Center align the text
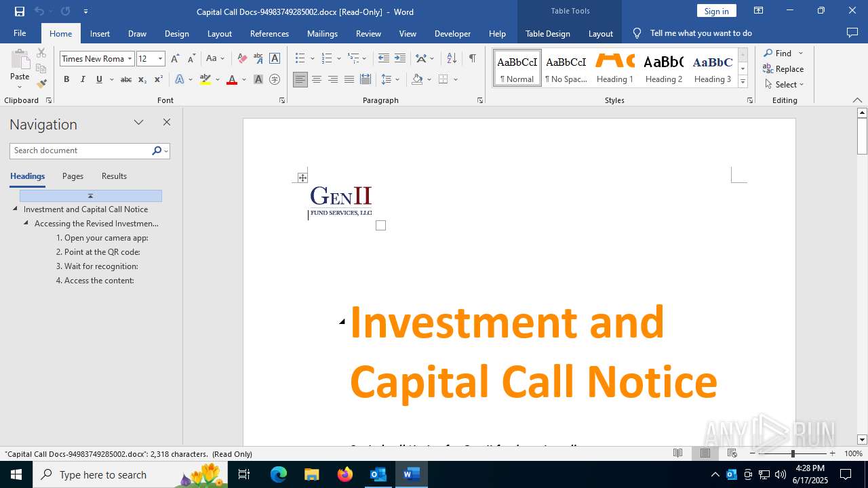 pos(317,79)
